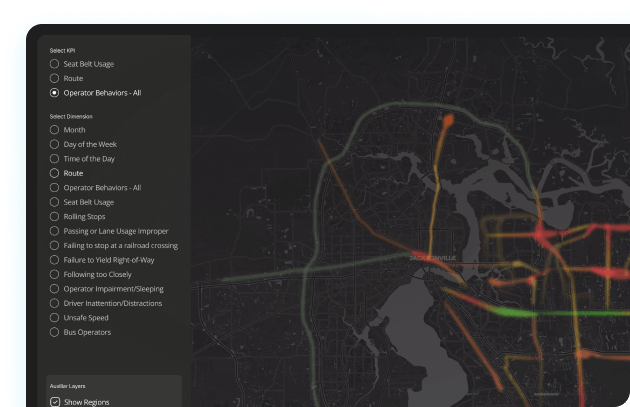Viewport: 630px width, 407px height.
Task: Pick the Rolling Stops dimension
Action: coord(55,216)
